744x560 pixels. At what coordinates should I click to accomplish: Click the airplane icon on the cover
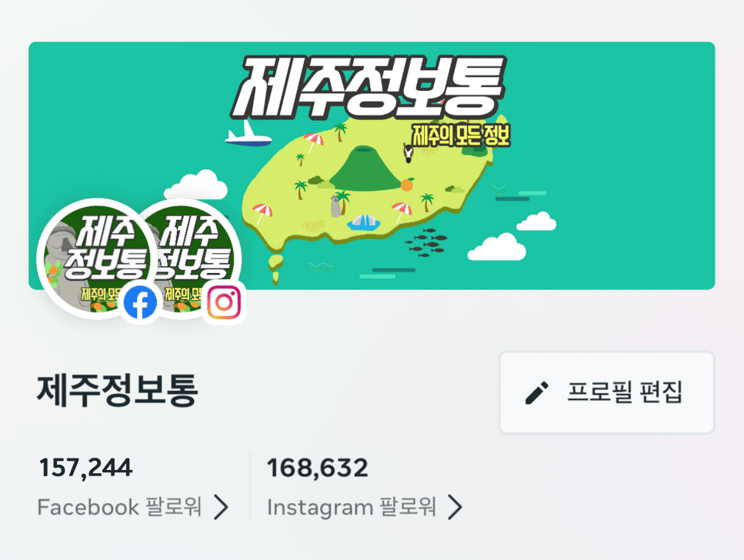249,134
